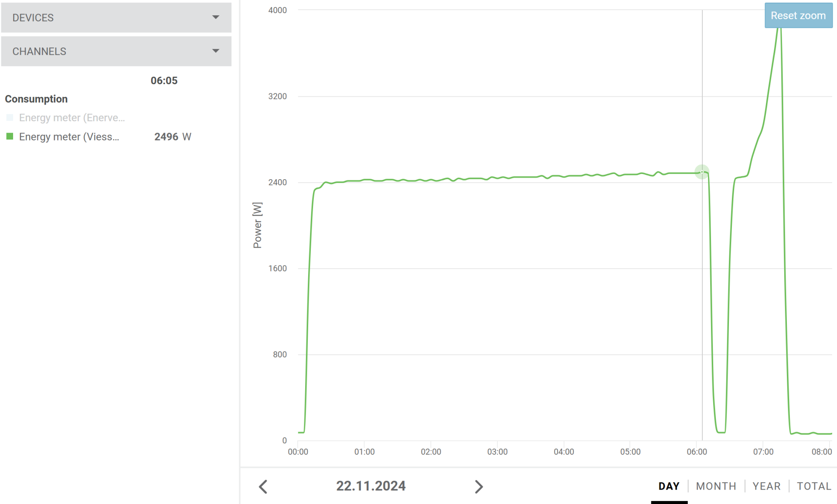Toggle the faded Enerve energy meter swatch
Image resolution: width=837 pixels, height=504 pixels.
(10, 118)
